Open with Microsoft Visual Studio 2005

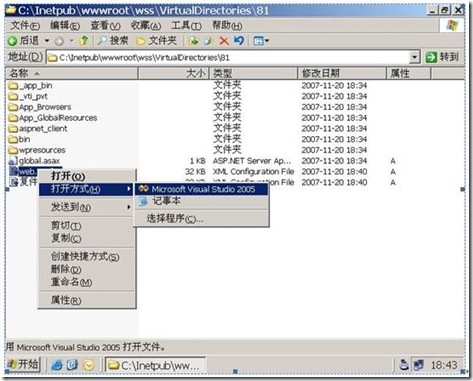pos(201,189)
